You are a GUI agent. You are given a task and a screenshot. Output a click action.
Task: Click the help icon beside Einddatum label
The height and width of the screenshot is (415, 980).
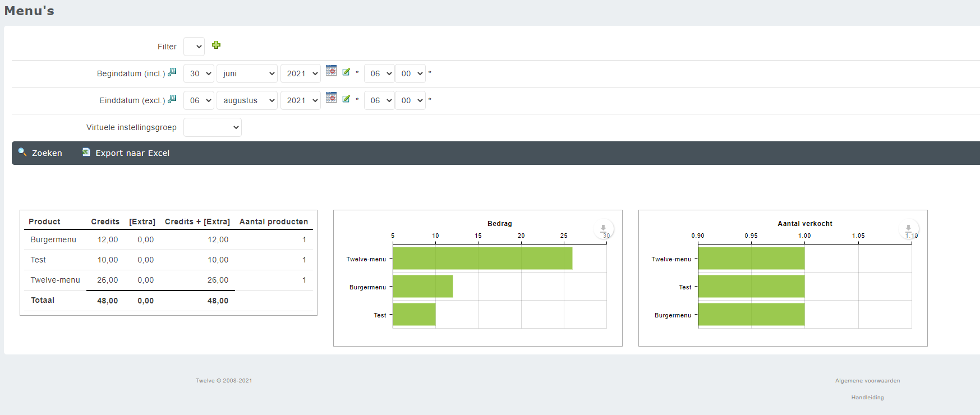172,99
